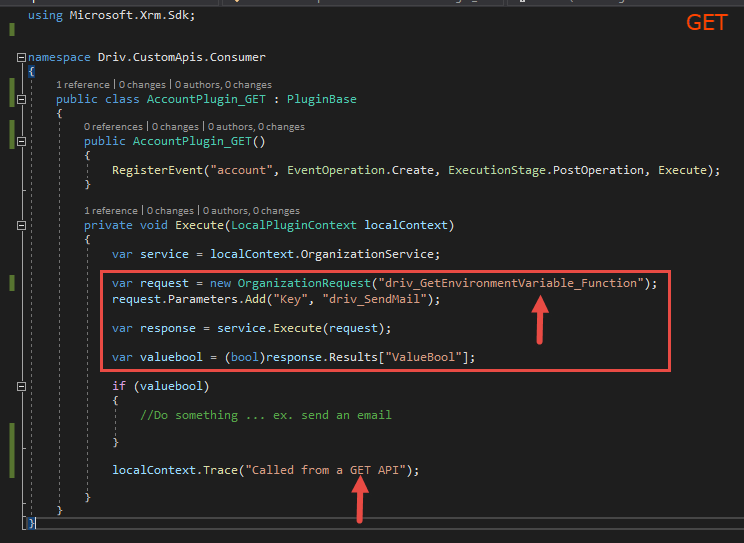Viewport: 744px width, 543px height.
Task: Collapse the AccountPlugin_GET() constructor block
Action: [x=21, y=141]
